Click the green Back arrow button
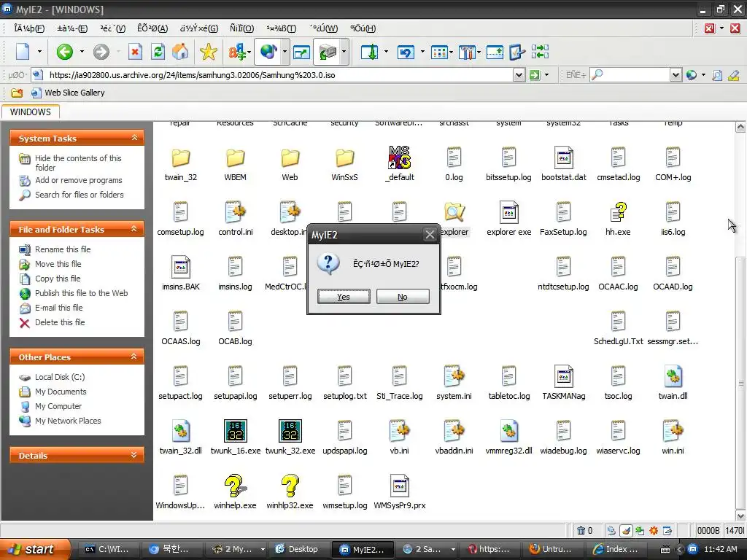Viewport: 747px width, 560px height. coord(64,52)
